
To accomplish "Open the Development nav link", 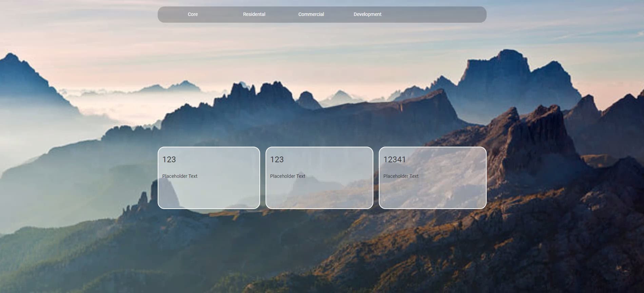I will click(x=367, y=14).
